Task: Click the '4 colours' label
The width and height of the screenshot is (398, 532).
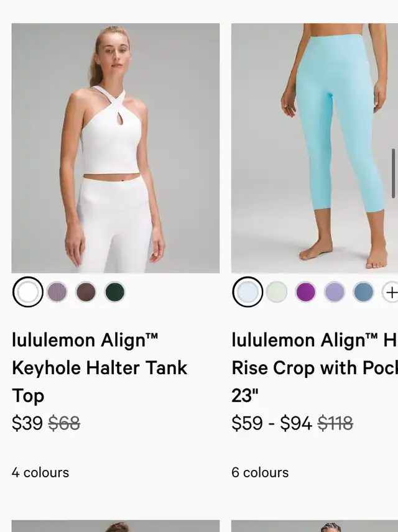Action: [40, 472]
